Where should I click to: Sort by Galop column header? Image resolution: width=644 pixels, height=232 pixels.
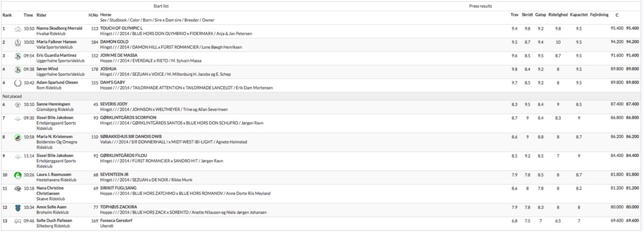(540, 15)
